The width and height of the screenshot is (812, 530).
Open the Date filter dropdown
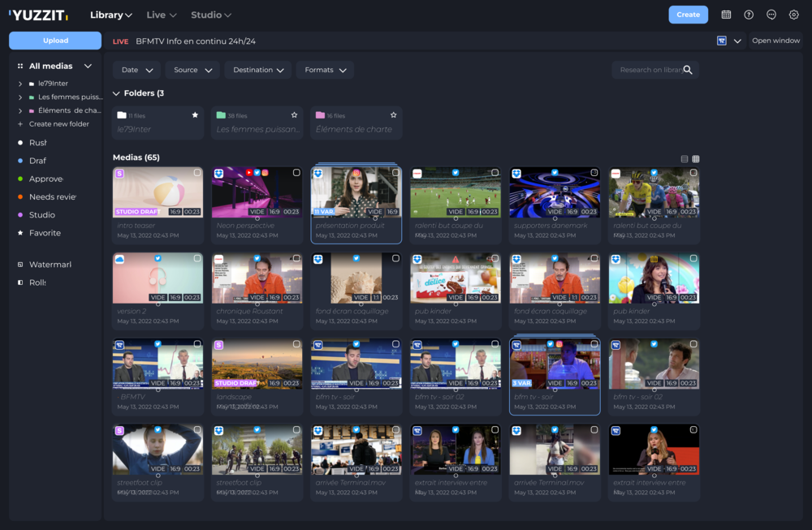[136, 71]
